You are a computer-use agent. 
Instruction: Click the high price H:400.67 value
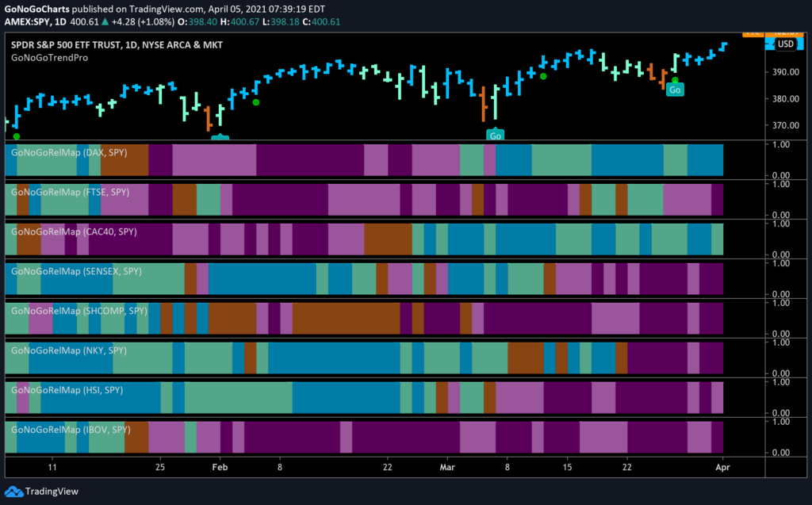coord(239,21)
